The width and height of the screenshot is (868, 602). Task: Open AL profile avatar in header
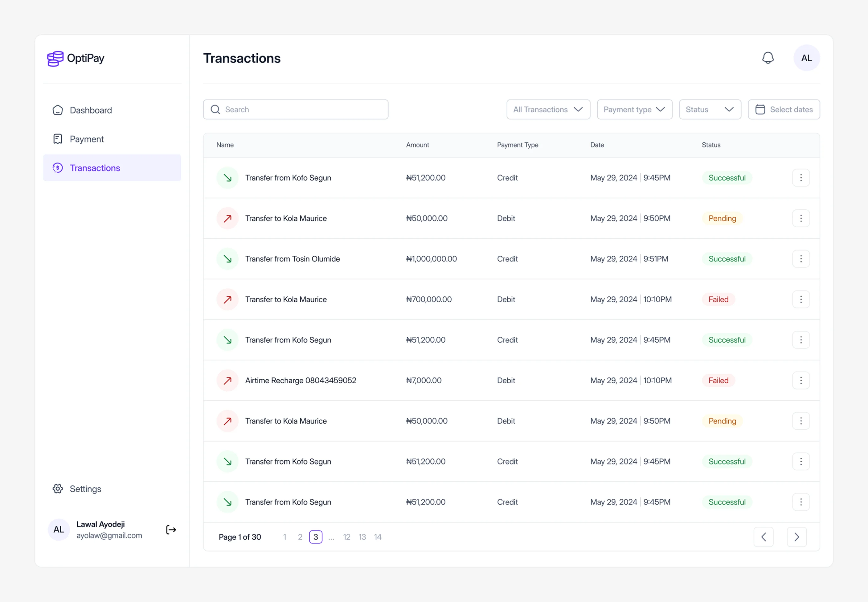[807, 58]
